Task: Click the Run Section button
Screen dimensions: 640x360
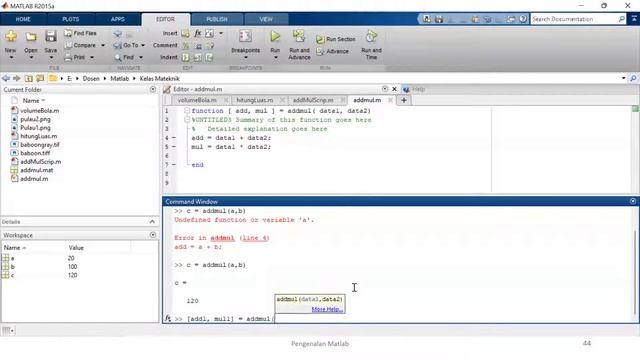Action: click(x=336, y=39)
